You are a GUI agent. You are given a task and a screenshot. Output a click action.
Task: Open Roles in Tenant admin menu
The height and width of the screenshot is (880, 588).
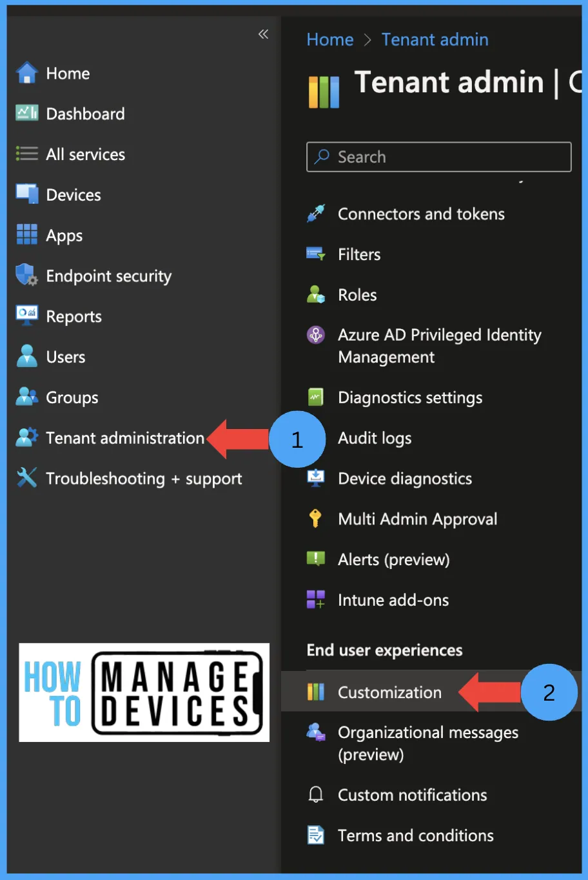pyautogui.click(x=357, y=295)
